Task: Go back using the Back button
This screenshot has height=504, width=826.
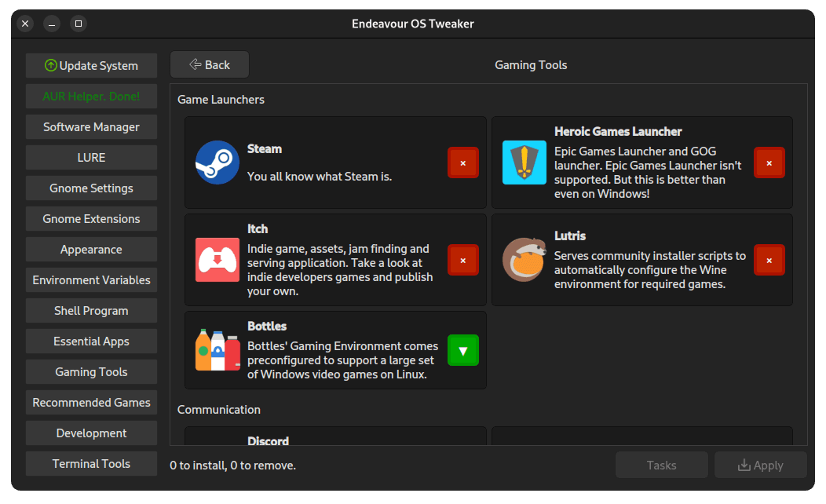Action: click(210, 65)
